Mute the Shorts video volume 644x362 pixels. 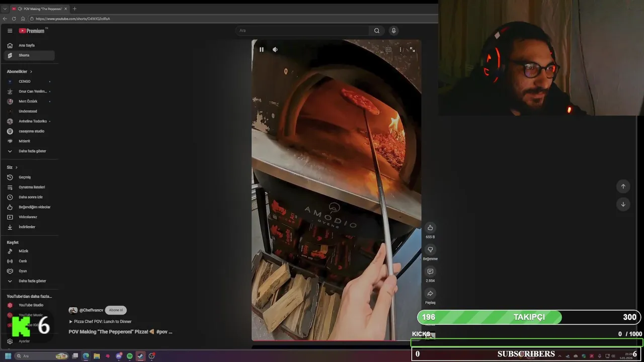[275, 49]
